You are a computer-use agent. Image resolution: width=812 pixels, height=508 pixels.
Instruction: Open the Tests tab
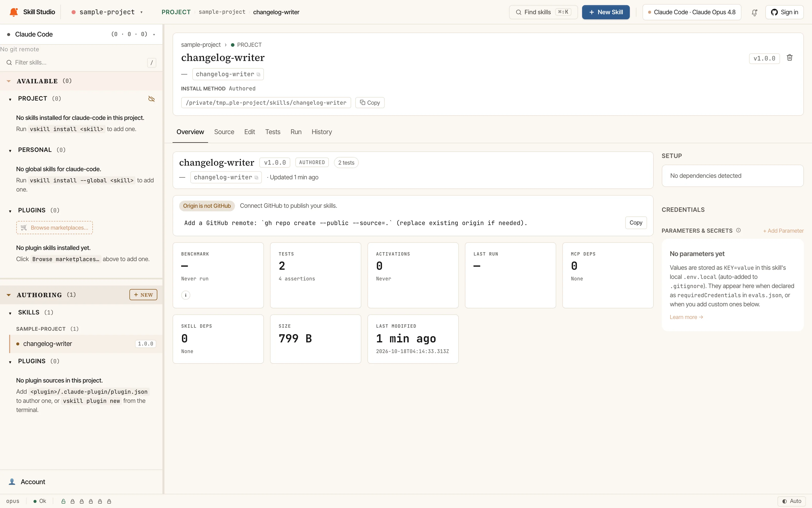coord(273,132)
